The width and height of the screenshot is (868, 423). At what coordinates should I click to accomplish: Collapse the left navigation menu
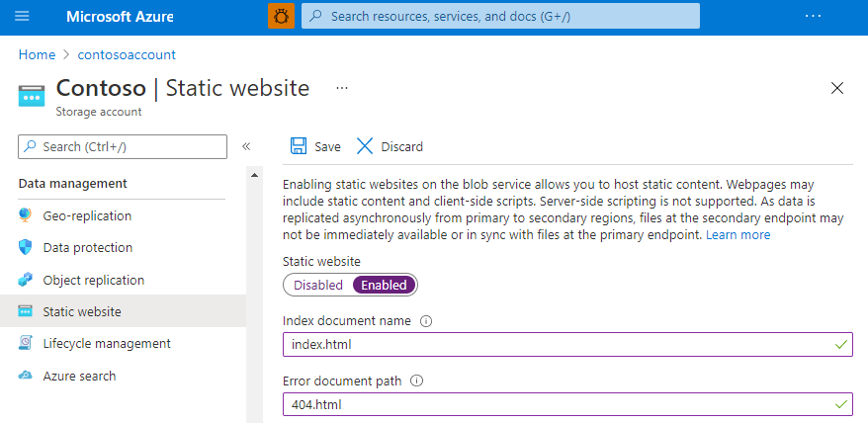[246, 146]
